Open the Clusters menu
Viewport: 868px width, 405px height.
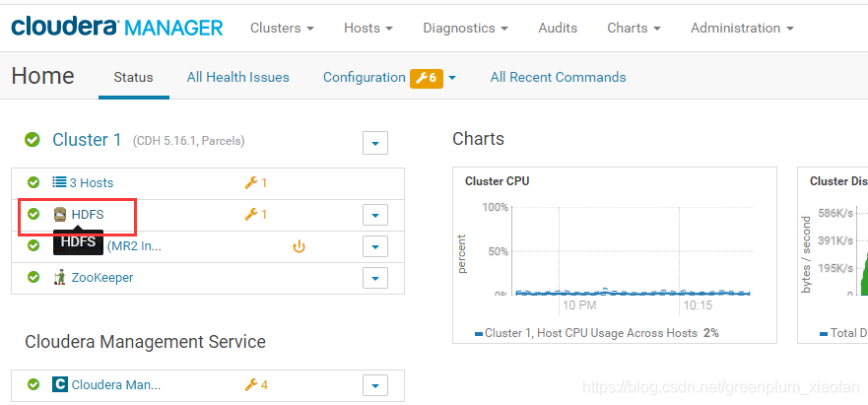coord(282,28)
